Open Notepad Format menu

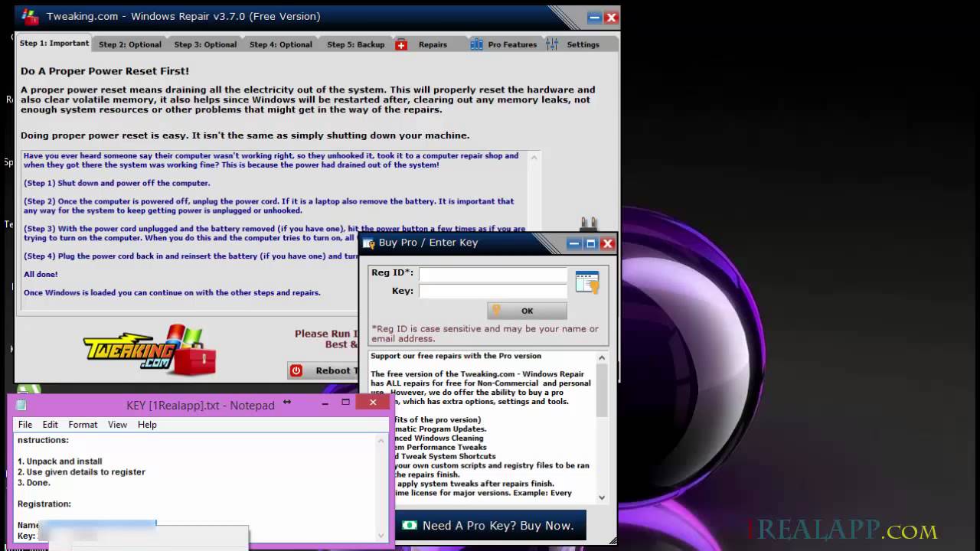(83, 425)
